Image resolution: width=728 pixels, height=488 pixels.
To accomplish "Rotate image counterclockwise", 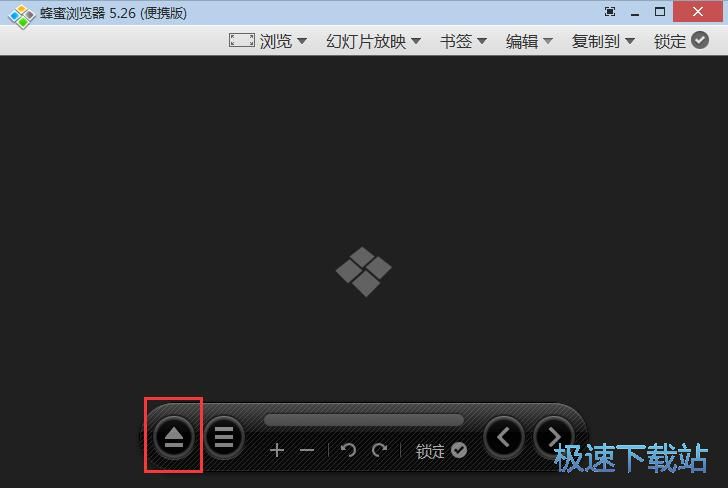I will pyautogui.click(x=348, y=450).
